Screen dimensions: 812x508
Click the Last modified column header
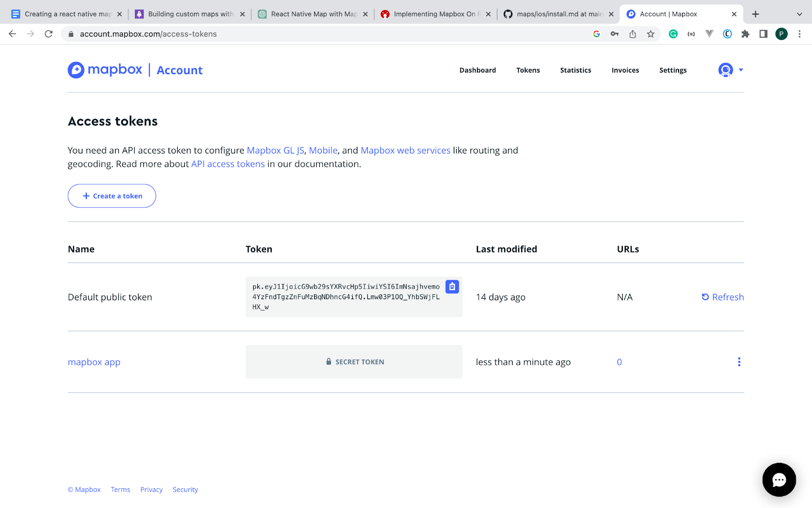click(506, 249)
